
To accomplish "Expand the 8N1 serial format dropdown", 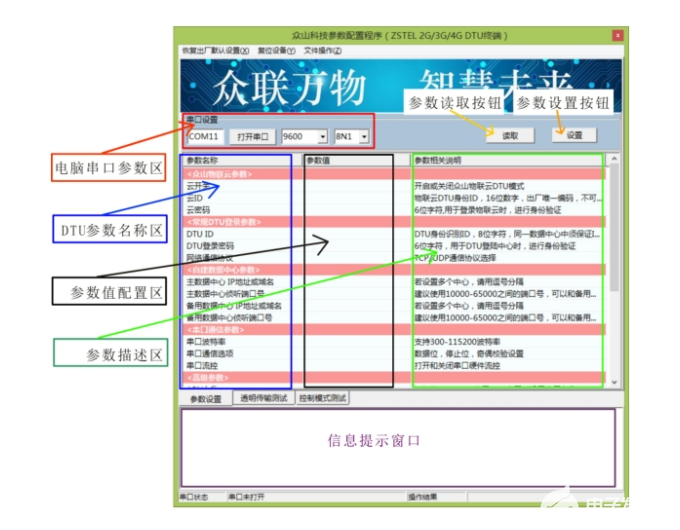I will 364,137.
